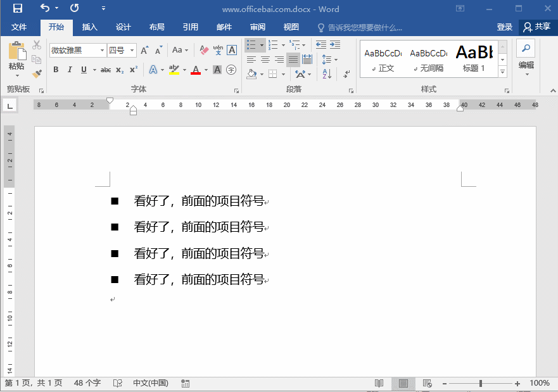Increase paragraph indent
The image size is (558, 392).
click(335, 45)
